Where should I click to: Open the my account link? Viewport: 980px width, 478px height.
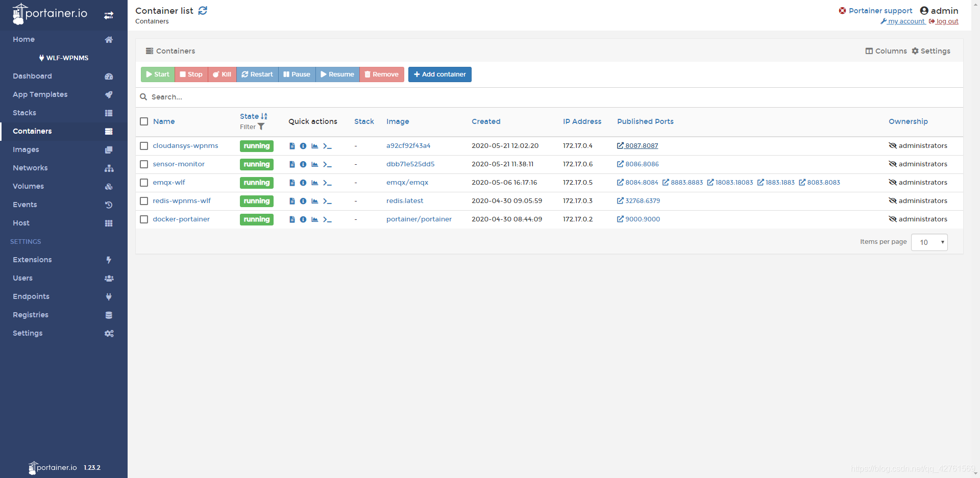coord(903,21)
